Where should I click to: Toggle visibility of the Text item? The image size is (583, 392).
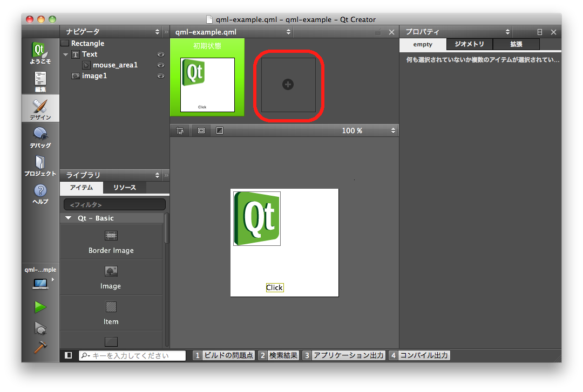coord(160,54)
